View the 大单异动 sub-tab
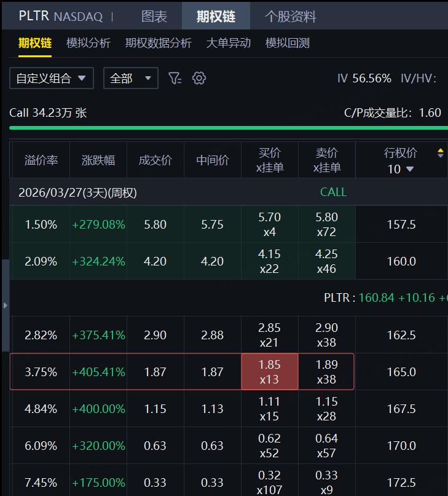 pos(228,43)
